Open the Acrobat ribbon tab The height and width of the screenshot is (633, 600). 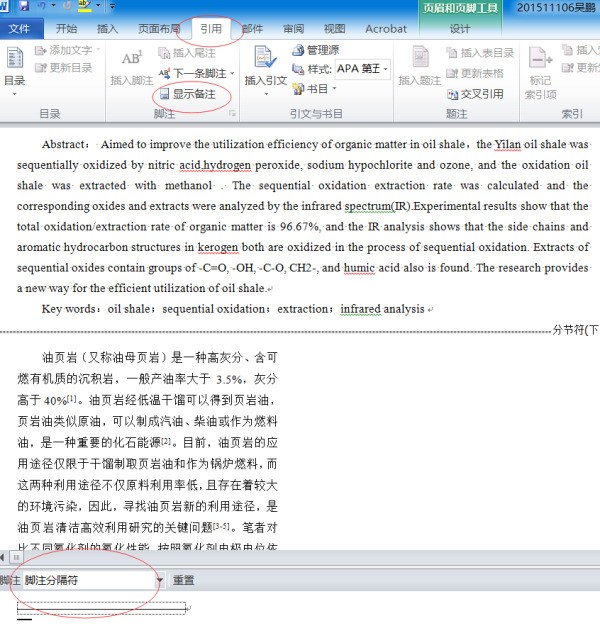click(386, 29)
